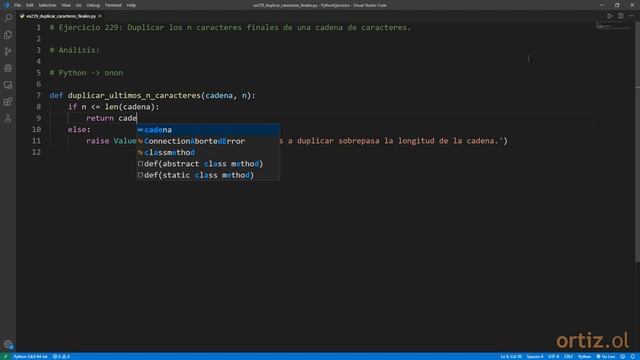Open Manage gear at activity bar bottom
This screenshot has width=640, height=360.
[x=8, y=344]
